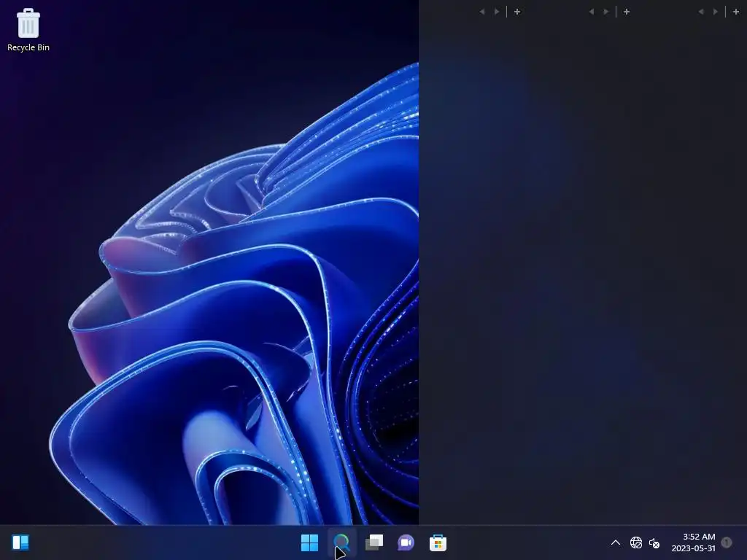The image size is (747, 560).
Task: Open the date 2023-05-31 calendar flyout
Action: tap(693, 548)
